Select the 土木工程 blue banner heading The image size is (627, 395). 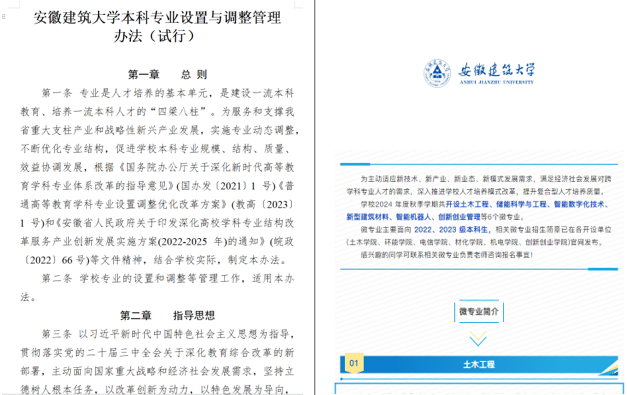tap(479, 364)
